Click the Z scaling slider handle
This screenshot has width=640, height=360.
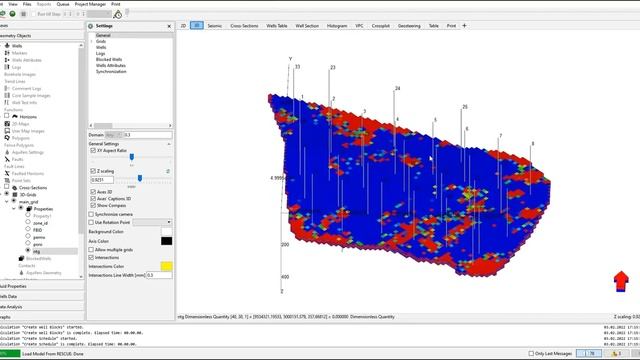[140, 178]
